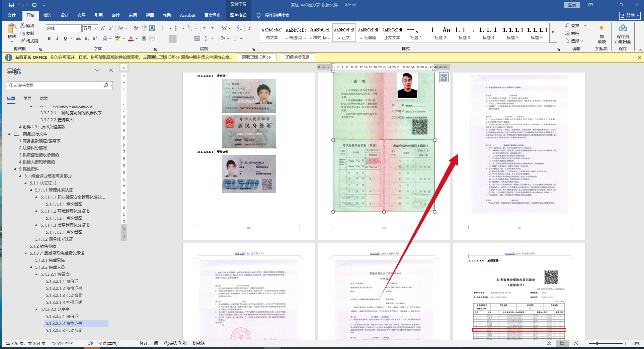The width and height of the screenshot is (644, 349).
Task: Open the borders dropdown arrow
Action: point(241,38)
